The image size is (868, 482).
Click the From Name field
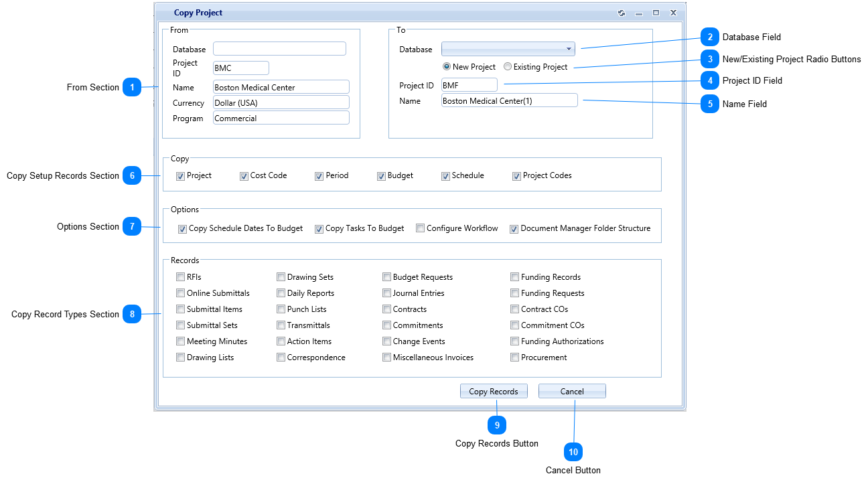click(x=281, y=87)
